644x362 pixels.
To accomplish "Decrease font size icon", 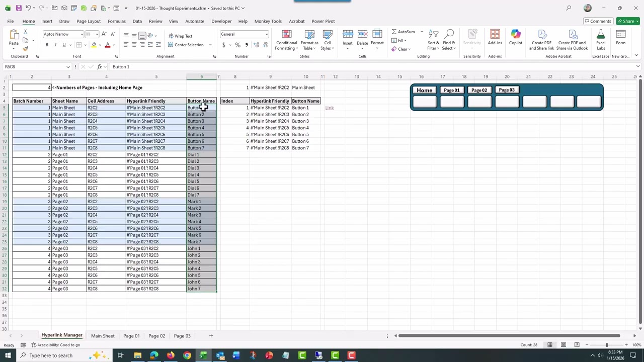I will pos(112,34).
